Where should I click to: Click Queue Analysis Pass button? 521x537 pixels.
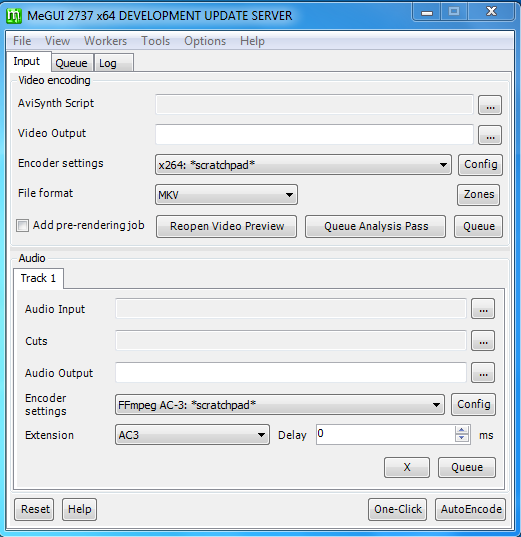pyautogui.click(x=375, y=226)
